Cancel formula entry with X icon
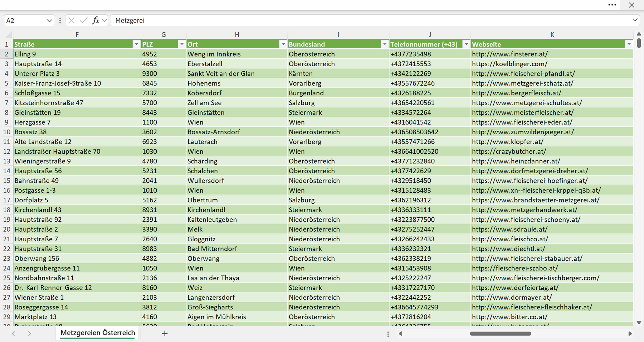The width and height of the screenshot is (644, 342). click(71, 20)
